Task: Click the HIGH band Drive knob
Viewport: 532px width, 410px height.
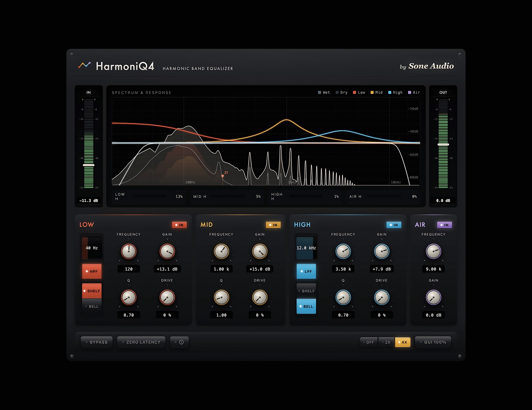Action: click(x=382, y=297)
